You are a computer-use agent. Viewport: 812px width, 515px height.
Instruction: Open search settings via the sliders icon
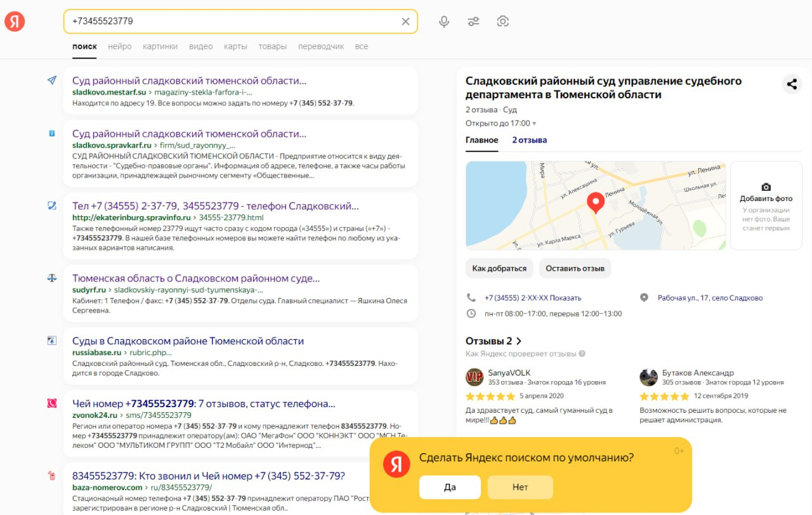(x=474, y=22)
